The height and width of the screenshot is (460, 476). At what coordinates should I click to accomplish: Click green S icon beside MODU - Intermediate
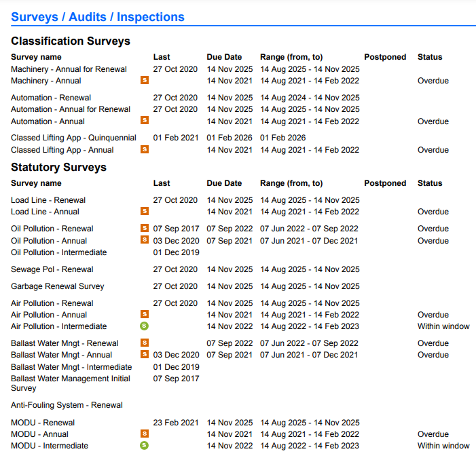[x=144, y=446]
